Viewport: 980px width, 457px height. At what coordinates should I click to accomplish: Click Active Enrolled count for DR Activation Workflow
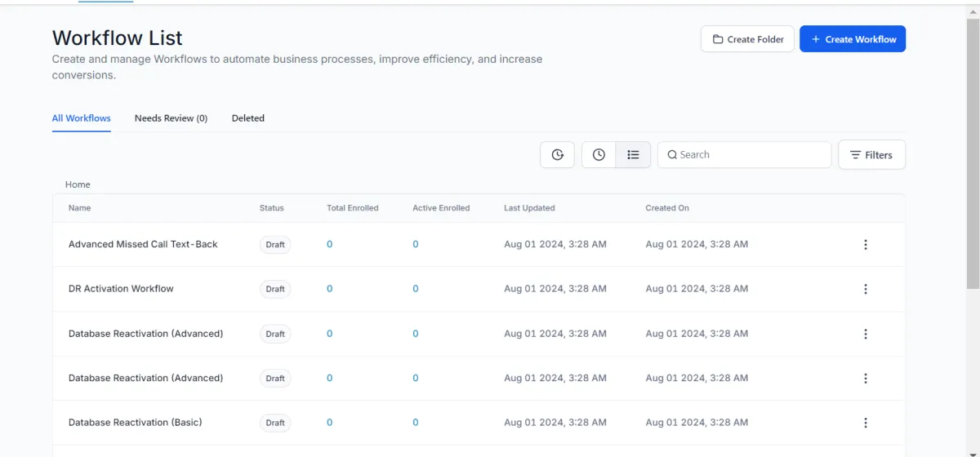click(416, 289)
